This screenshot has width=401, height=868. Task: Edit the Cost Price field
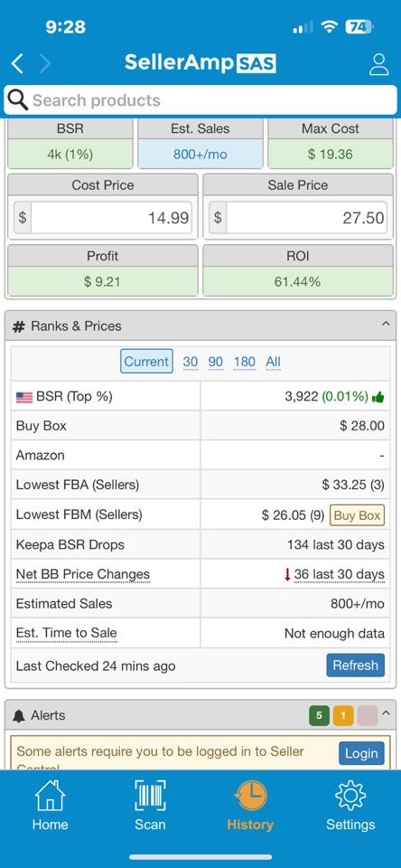[111, 218]
